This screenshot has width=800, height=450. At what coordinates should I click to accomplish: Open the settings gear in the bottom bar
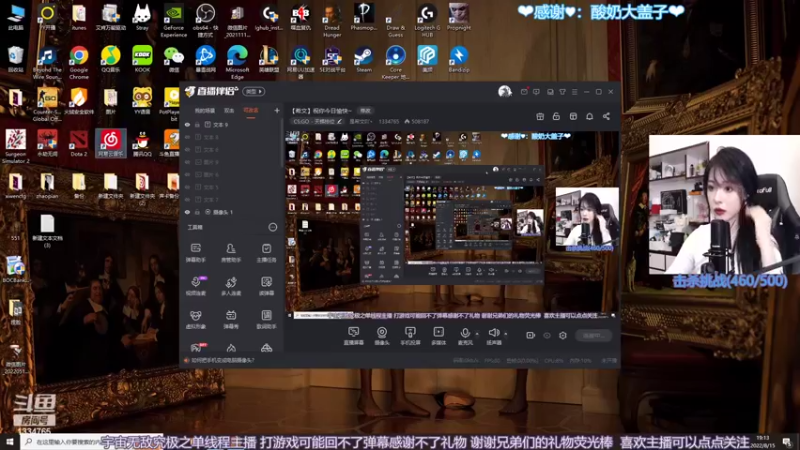tap(563, 335)
